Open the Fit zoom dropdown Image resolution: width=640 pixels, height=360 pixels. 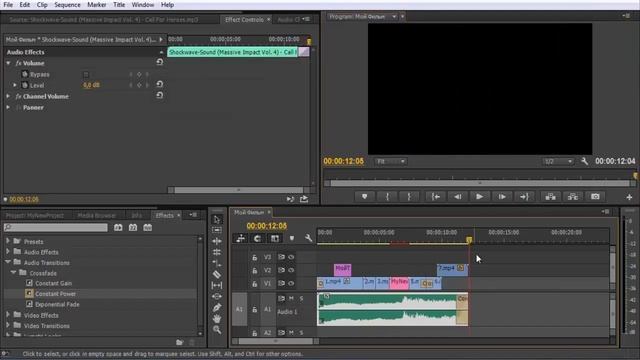tap(390, 162)
